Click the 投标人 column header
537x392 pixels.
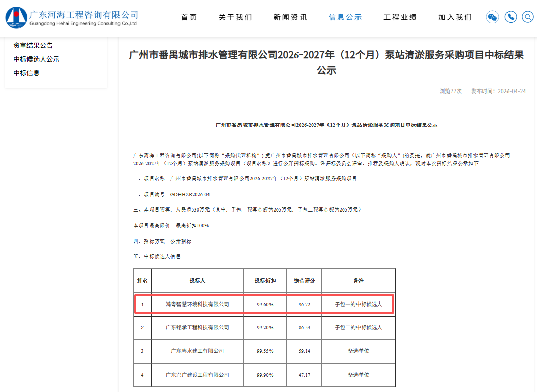pos(197,281)
